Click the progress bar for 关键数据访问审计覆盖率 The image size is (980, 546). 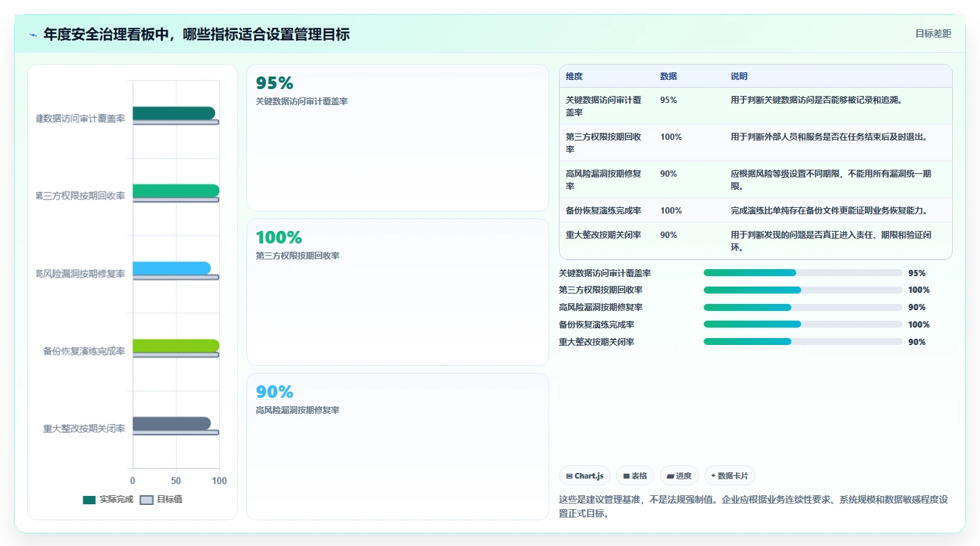click(803, 273)
